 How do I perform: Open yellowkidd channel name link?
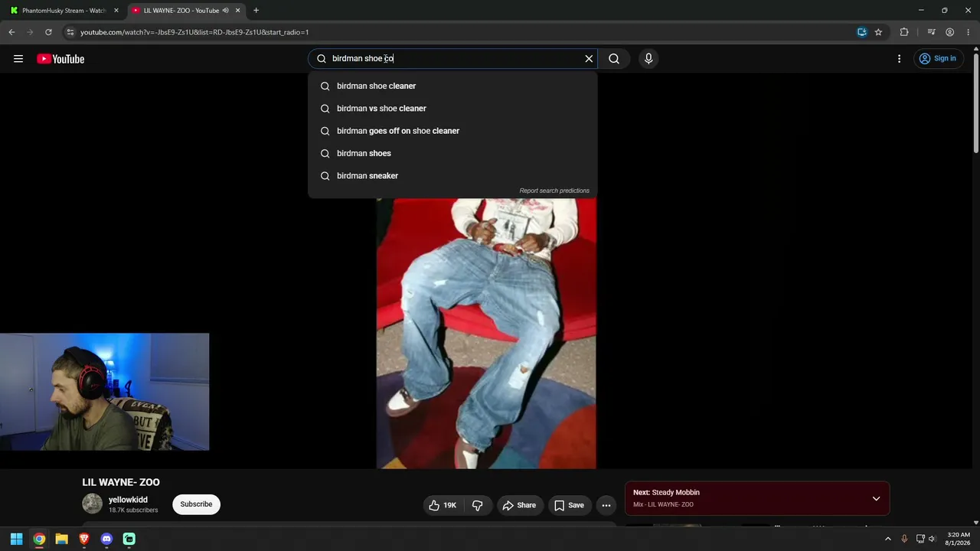128,500
